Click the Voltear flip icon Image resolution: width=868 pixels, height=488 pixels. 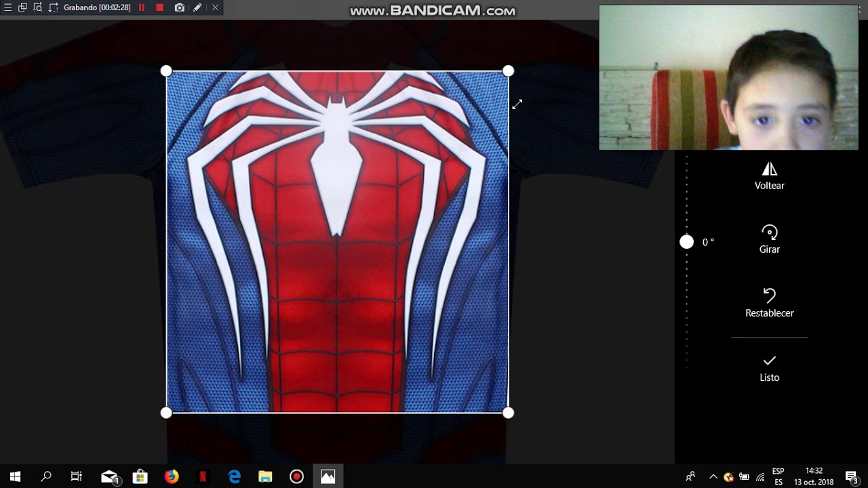click(x=769, y=169)
